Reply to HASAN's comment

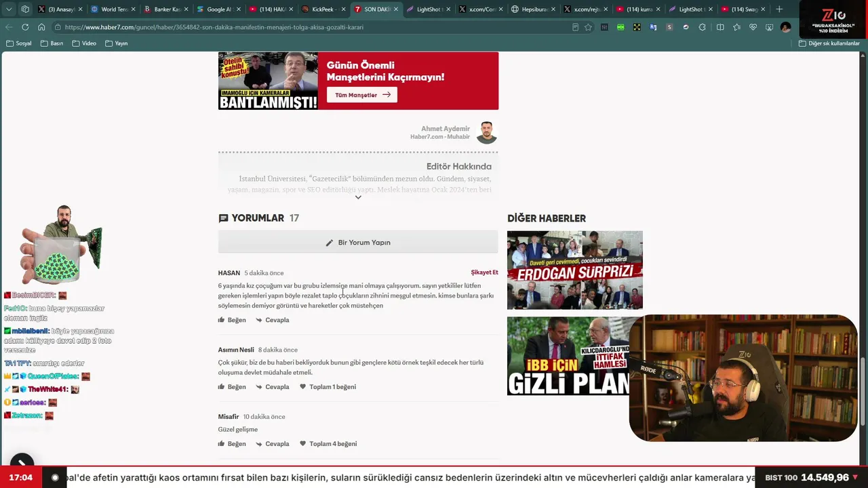coord(273,320)
